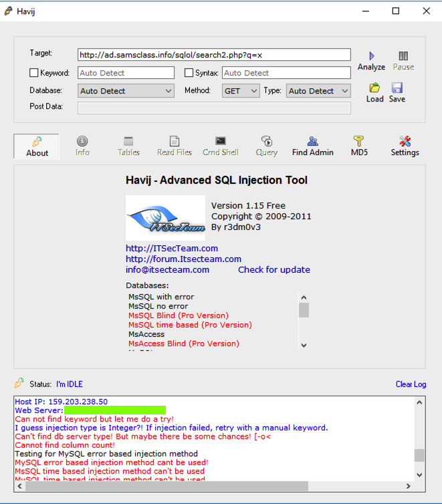The width and height of the screenshot is (442, 504).
Task: Click the log left scroll arrow
Action: click(x=19, y=486)
